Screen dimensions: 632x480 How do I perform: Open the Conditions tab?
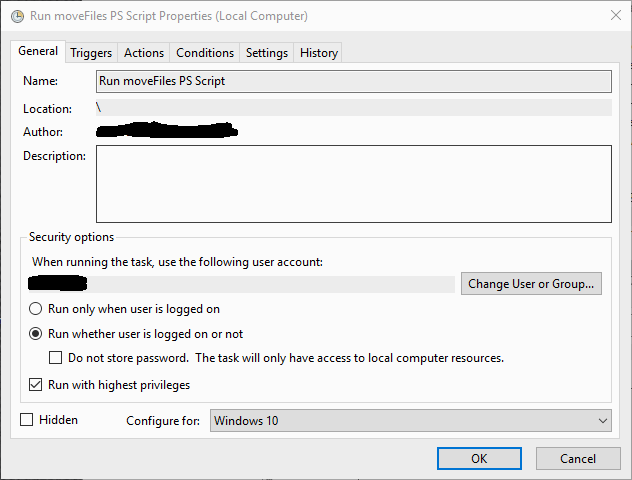205,53
